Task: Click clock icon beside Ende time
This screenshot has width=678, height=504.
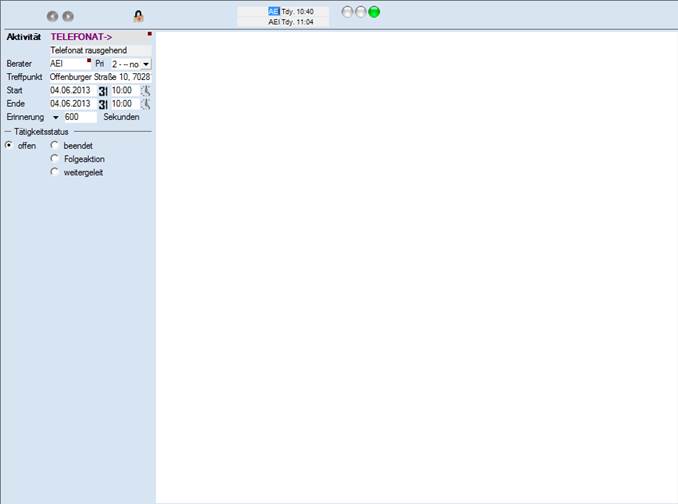Action: 146,104
